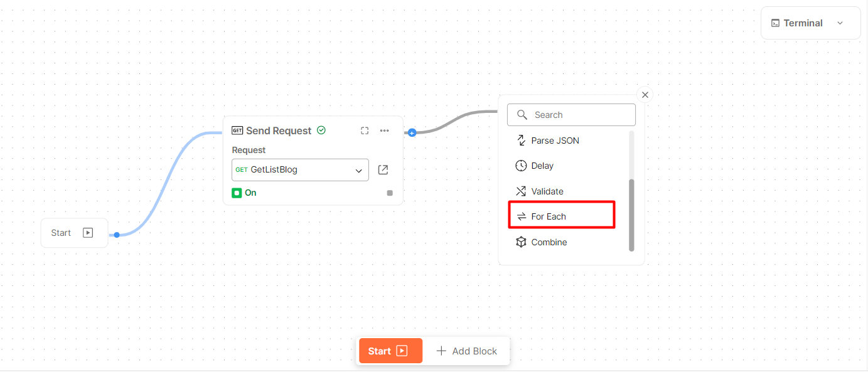The height and width of the screenshot is (372, 868).
Task: Choose the Combine block option
Action: (549, 242)
